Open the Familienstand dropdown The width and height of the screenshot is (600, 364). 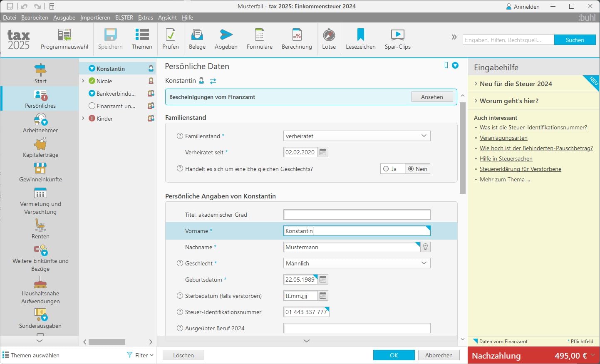click(x=357, y=136)
